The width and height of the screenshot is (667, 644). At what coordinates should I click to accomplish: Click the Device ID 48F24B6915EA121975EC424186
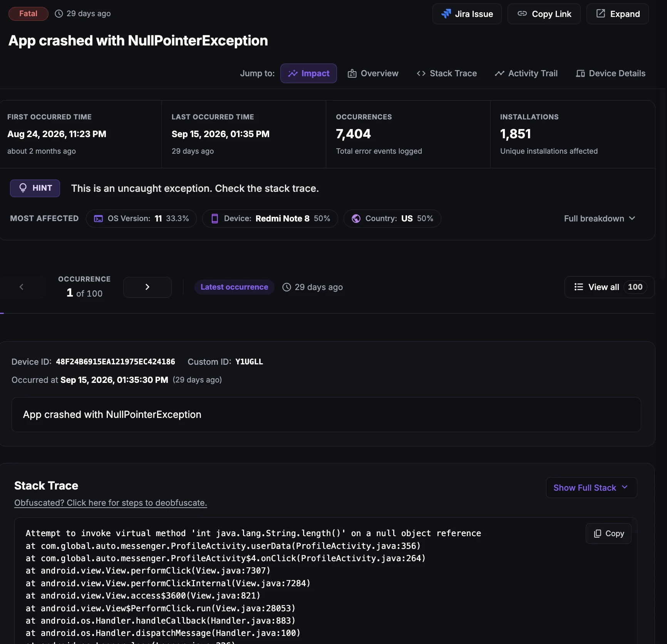tap(116, 362)
